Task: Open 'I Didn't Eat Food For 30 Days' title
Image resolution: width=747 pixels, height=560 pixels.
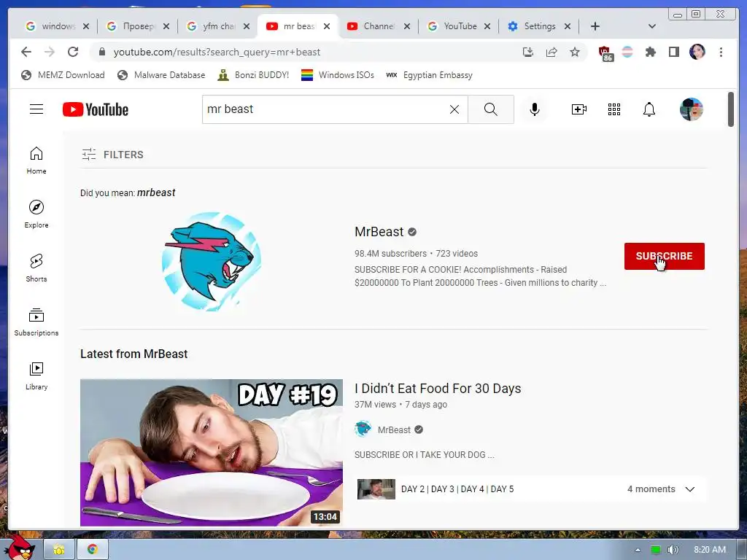Action: point(438,389)
